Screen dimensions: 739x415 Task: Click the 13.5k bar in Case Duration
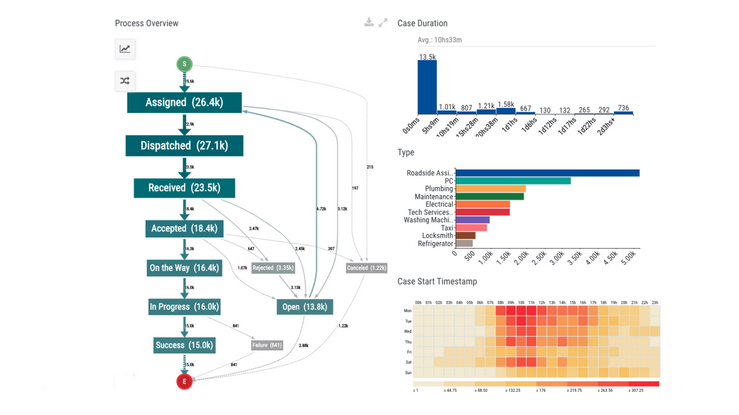click(425, 89)
